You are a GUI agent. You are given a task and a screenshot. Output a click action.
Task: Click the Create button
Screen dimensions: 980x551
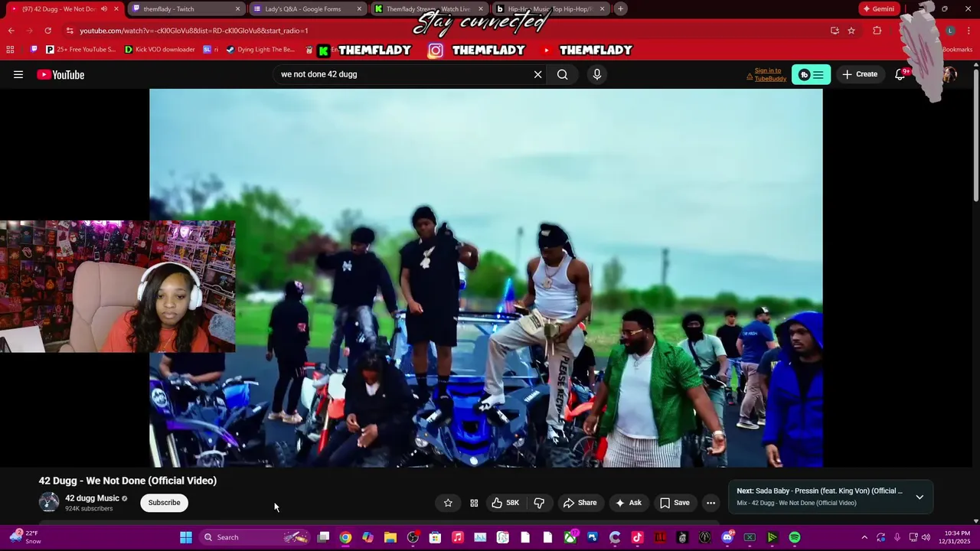(860, 74)
